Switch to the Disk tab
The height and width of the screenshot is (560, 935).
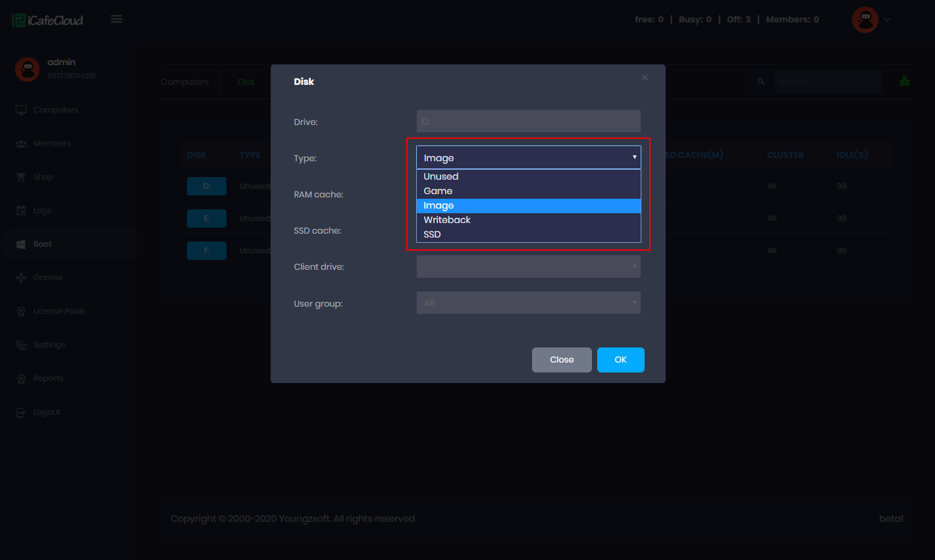246,81
